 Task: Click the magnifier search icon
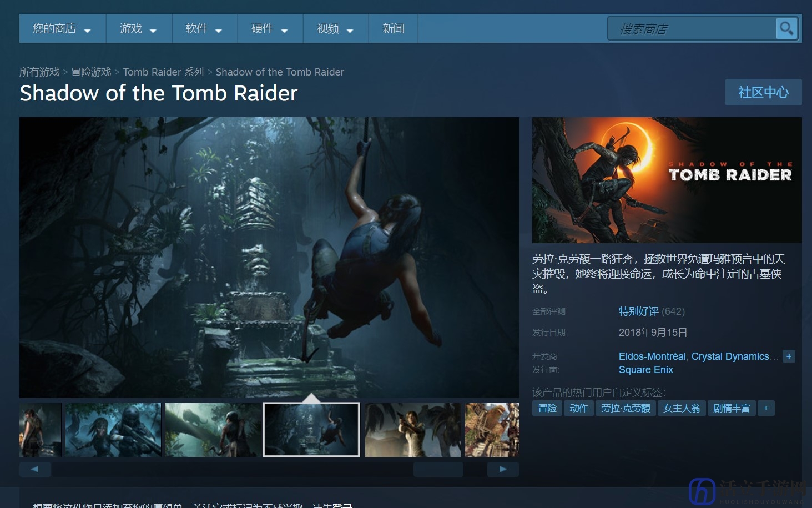click(786, 28)
